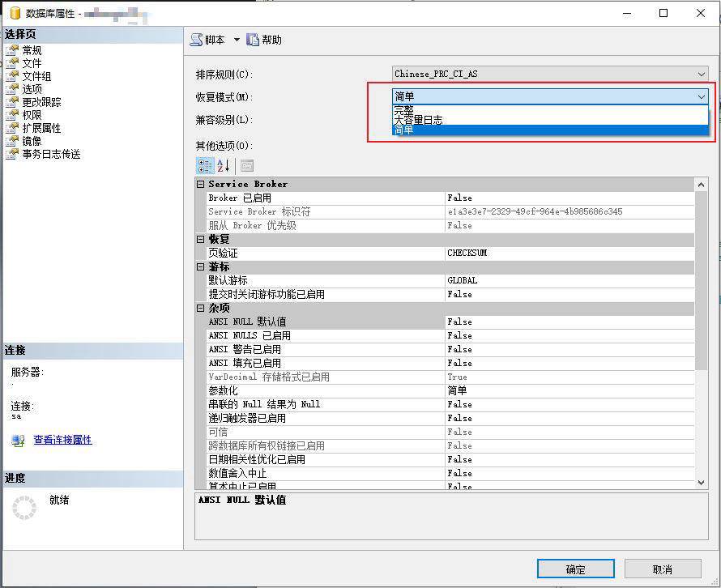
Task: Click the 确定 button
Action: point(576,569)
